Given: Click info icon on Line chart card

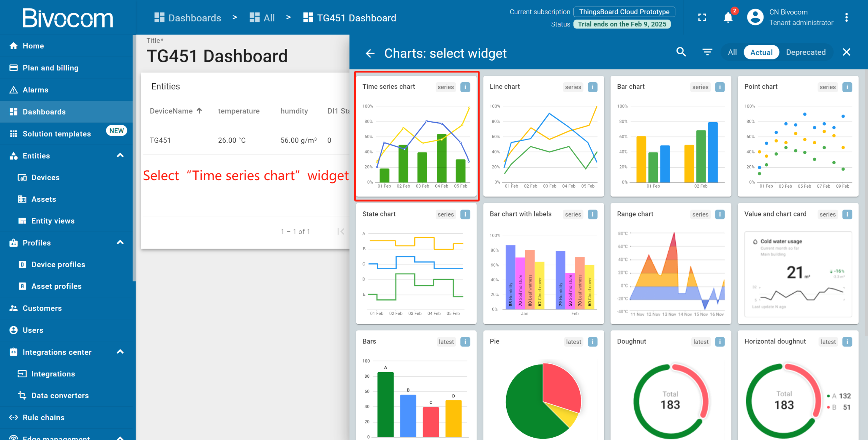Looking at the screenshot, I should [x=592, y=87].
